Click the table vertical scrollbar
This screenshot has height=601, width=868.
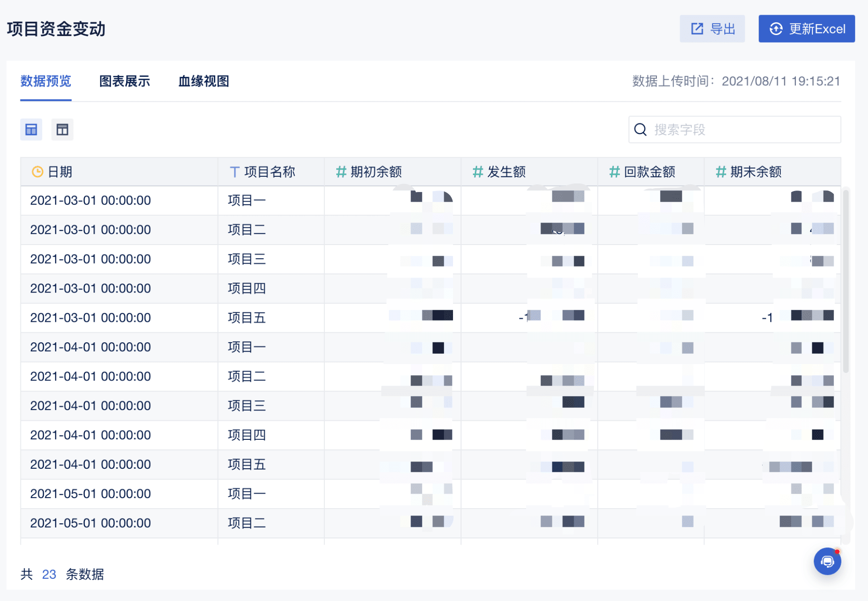845,282
